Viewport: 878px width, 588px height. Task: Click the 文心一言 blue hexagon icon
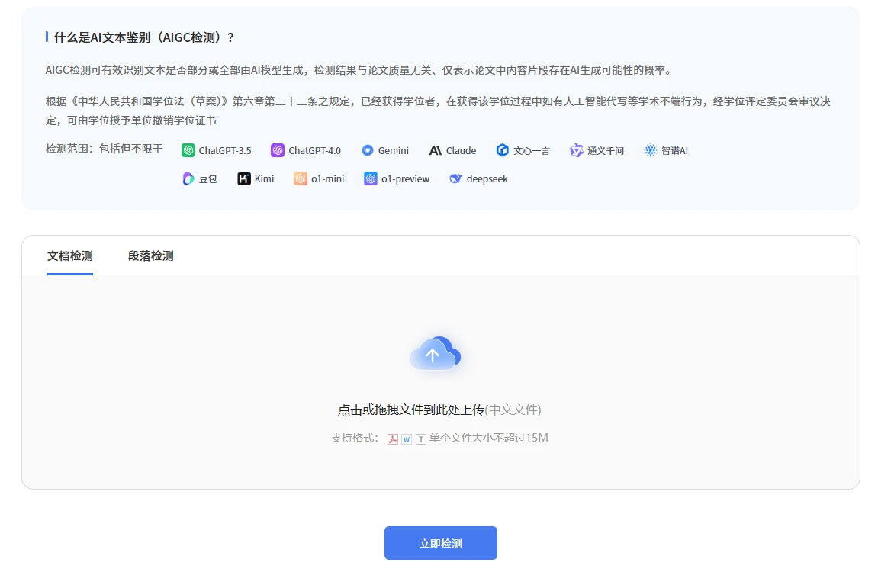tap(502, 150)
